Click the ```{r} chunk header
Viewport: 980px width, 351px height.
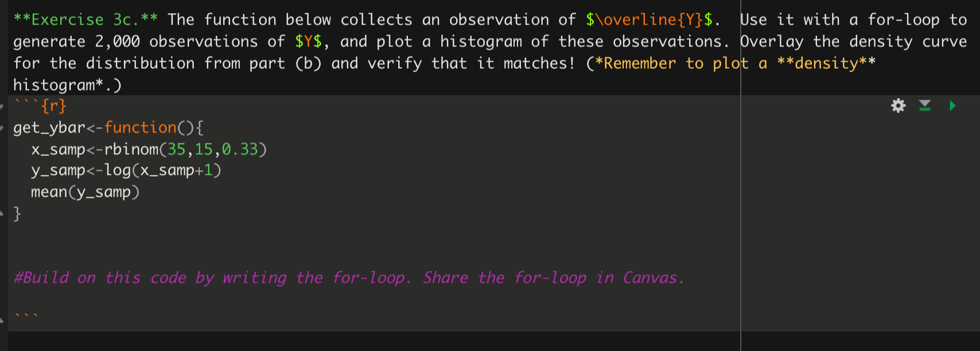pyautogui.click(x=40, y=105)
